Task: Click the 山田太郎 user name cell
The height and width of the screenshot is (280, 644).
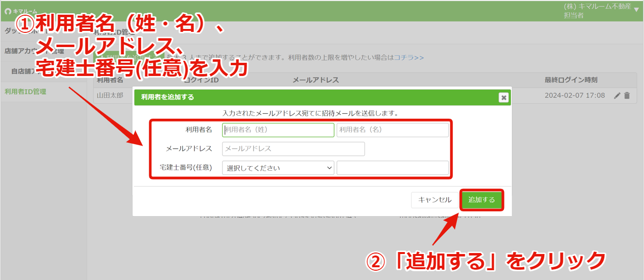Action: click(x=110, y=96)
